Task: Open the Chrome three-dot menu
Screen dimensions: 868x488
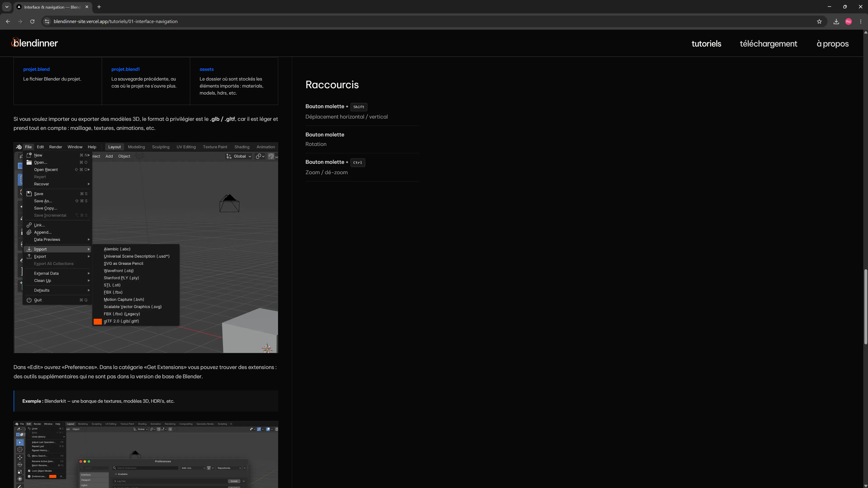Action: pos(861,21)
